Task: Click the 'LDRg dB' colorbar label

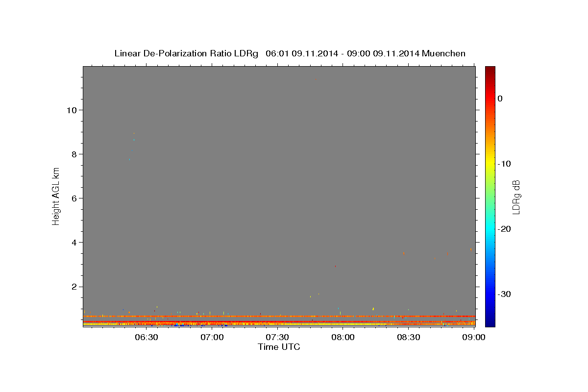Action: 516,196
